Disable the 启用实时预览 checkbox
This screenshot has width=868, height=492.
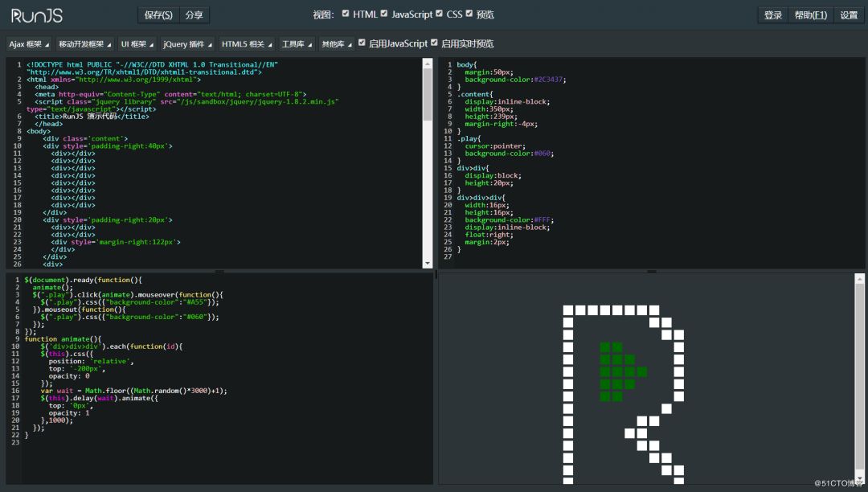[x=434, y=43]
